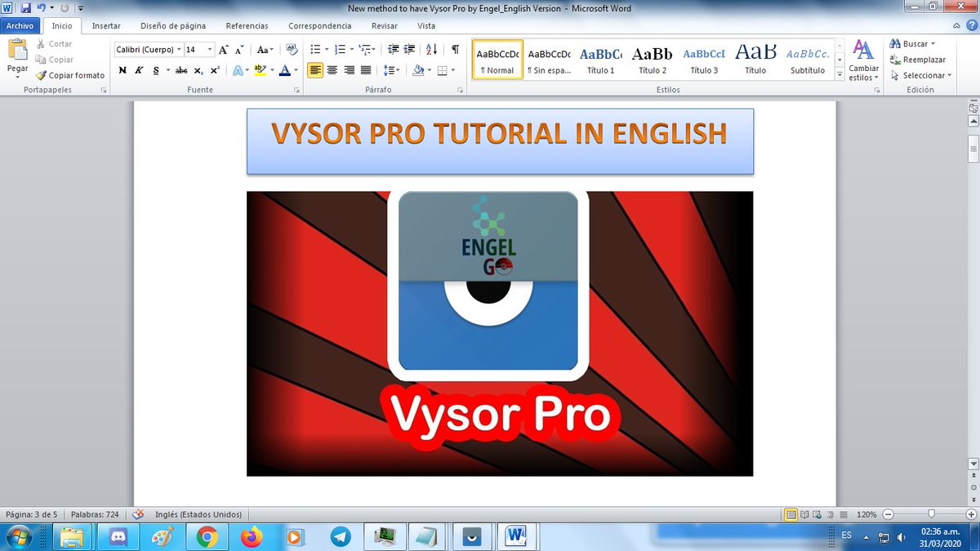Click Inglés (Estados Unidos) language status

point(198,514)
